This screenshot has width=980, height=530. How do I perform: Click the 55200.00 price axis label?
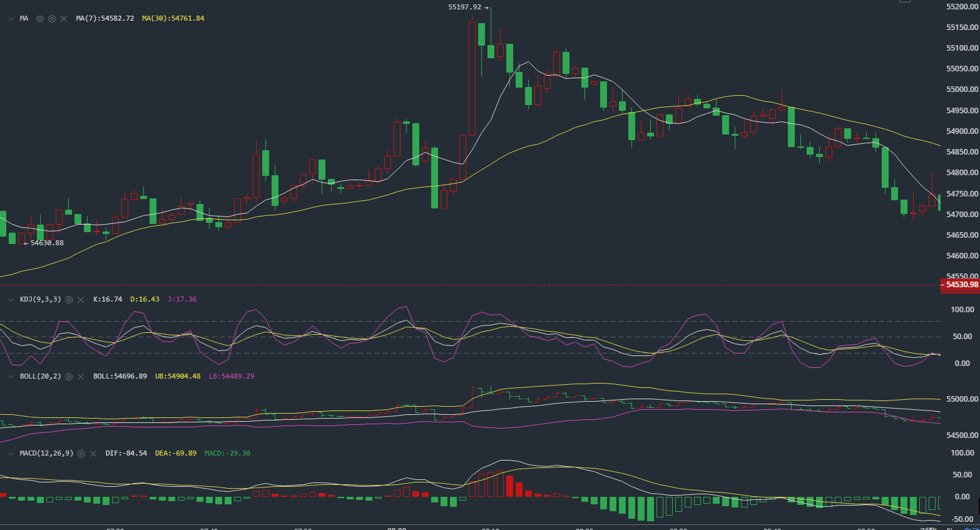point(962,7)
